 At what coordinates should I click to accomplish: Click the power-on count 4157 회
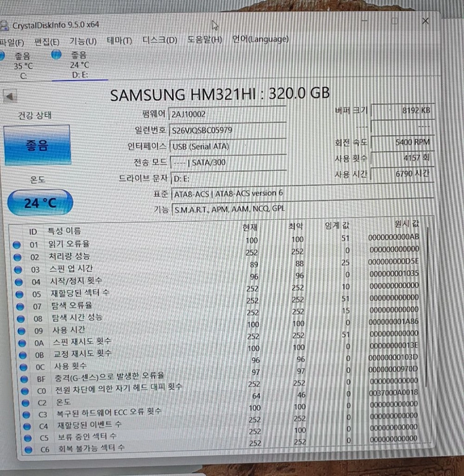pyautogui.click(x=403, y=158)
